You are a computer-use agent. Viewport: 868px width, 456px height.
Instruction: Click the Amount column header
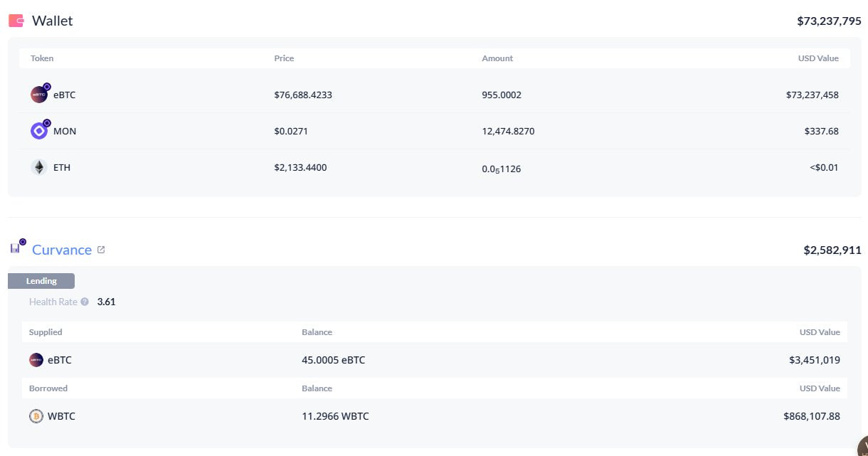tap(497, 58)
